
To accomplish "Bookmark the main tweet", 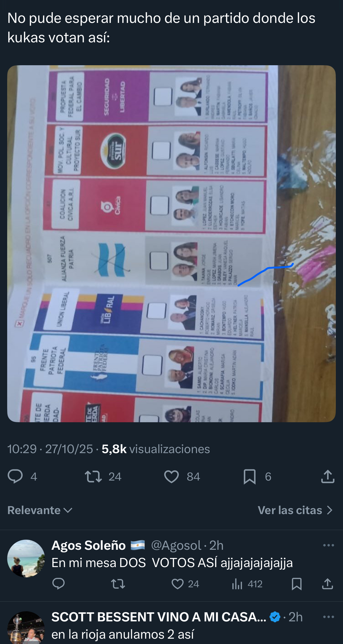I will [x=249, y=477].
